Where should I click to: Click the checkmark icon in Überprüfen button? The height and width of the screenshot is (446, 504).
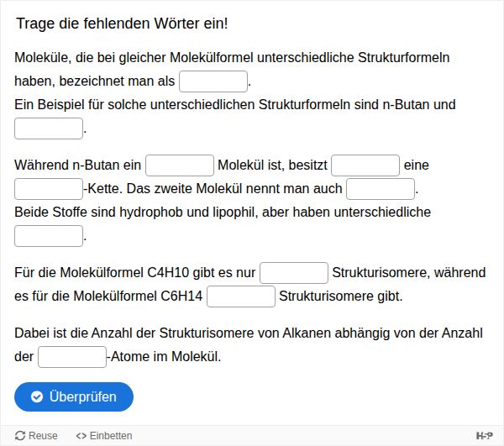click(x=37, y=397)
